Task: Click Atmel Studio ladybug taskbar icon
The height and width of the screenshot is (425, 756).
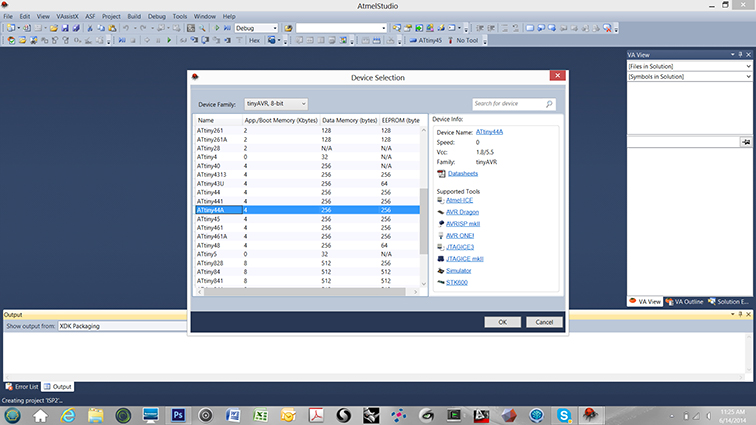Action: click(x=590, y=415)
